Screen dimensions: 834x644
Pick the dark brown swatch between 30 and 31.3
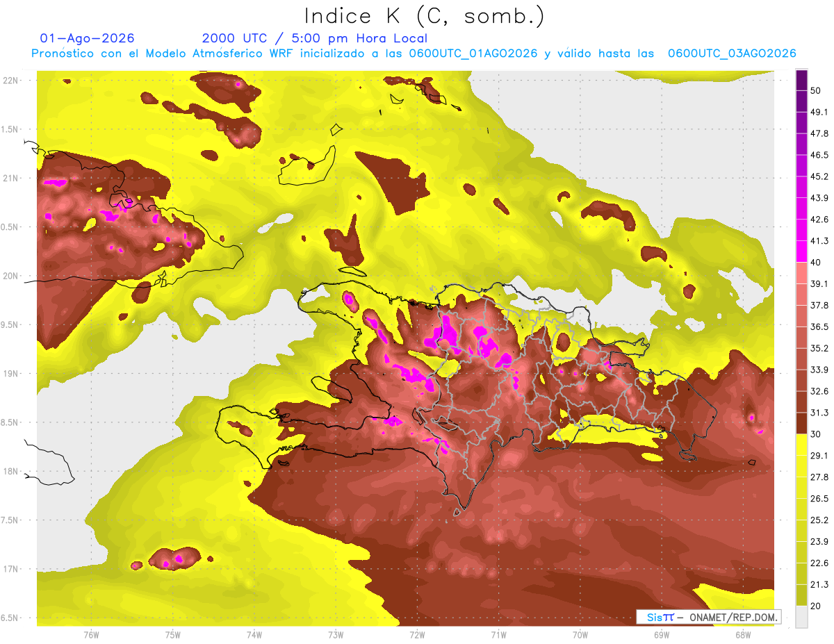[802, 423]
